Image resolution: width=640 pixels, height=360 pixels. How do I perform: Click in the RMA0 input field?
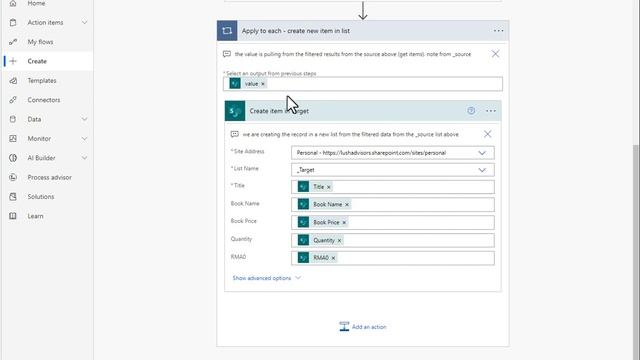(393, 258)
